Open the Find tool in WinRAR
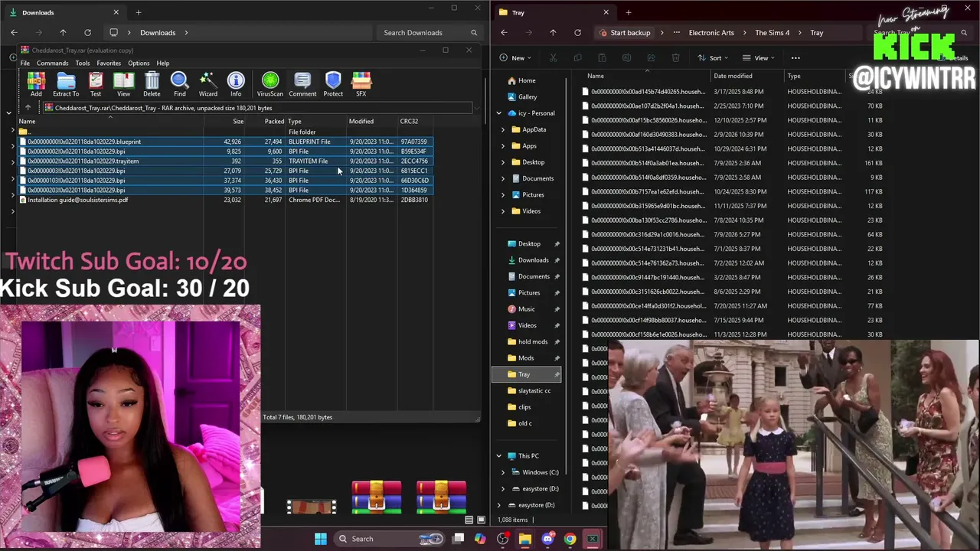 click(x=179, y=84)
